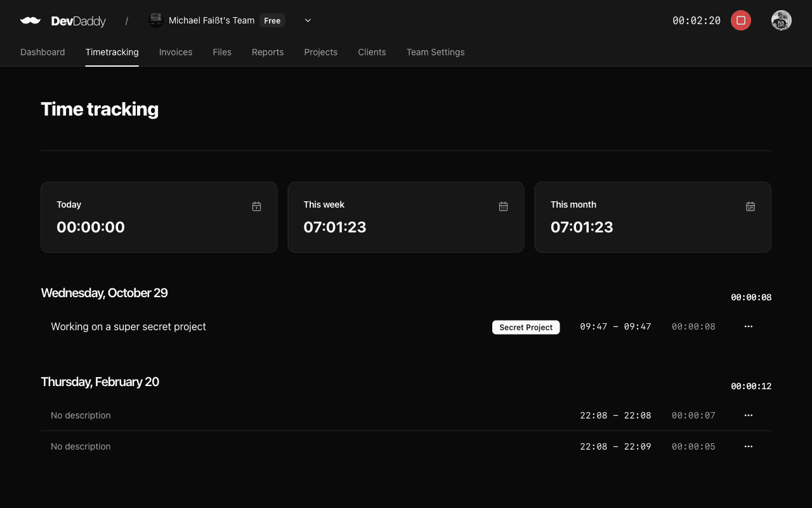Click the running timer showing 00:02:20
Screen dimensions: 812x508
pyautogui.click(x=696, y=20)
